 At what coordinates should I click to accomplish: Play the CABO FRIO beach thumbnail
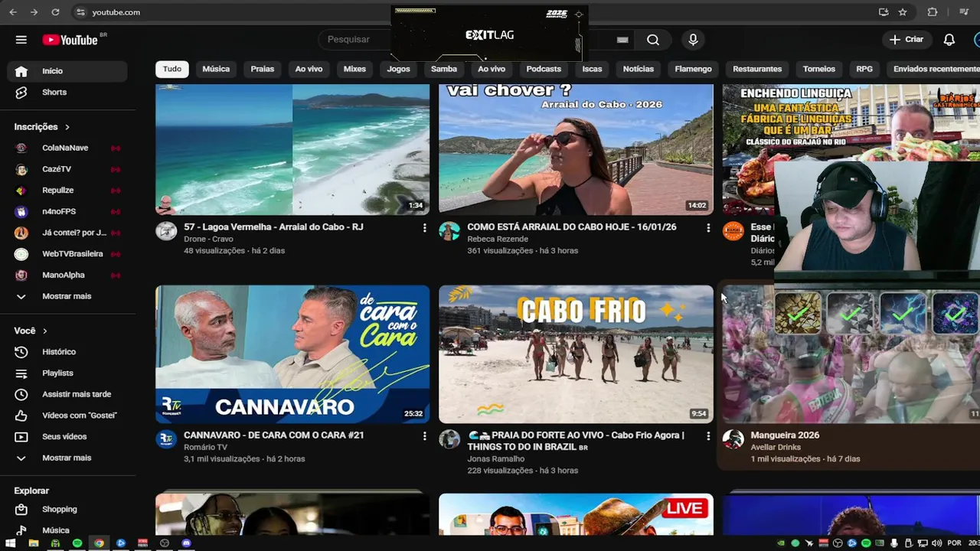point(576,354)
